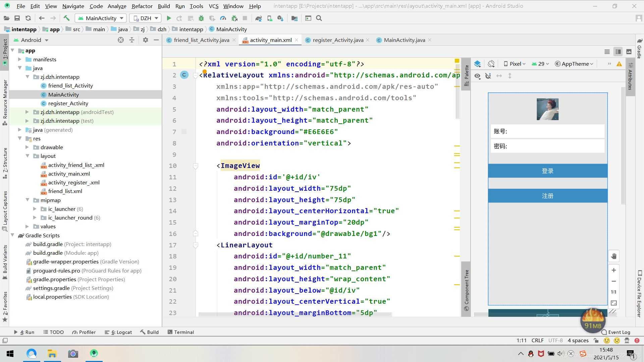The image size is (644, 362).
Task: Click the memory indicator showing 91MB
Action: 592,320
